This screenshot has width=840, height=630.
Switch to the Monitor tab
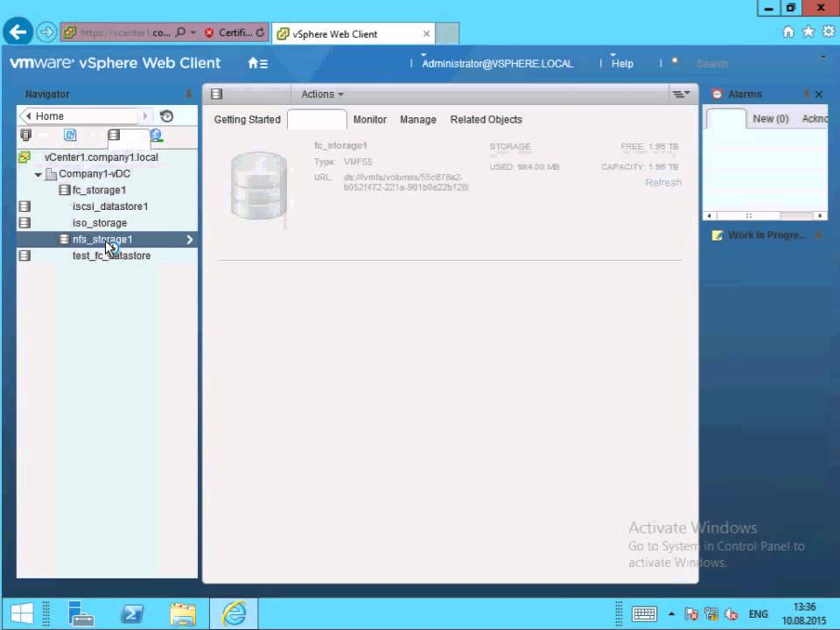369,120
